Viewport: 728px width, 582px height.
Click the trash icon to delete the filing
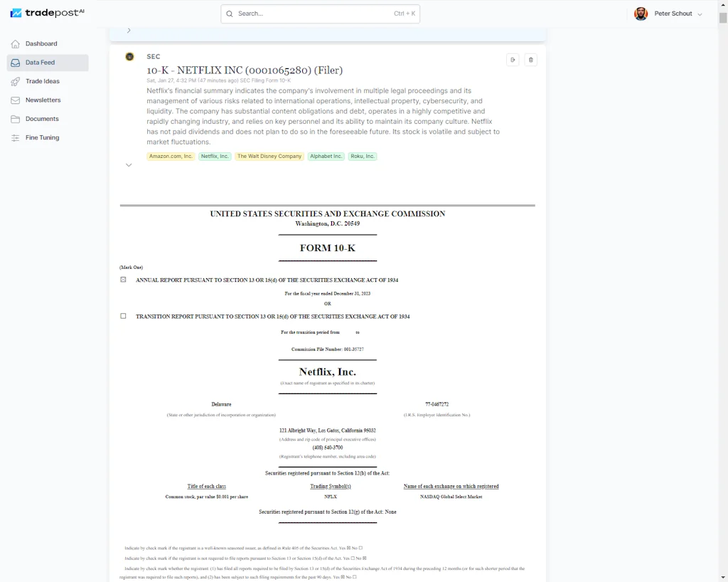(530, 60)
